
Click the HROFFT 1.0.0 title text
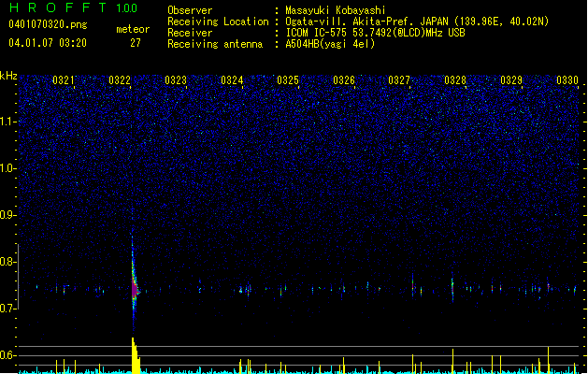[x=74, y=7]
